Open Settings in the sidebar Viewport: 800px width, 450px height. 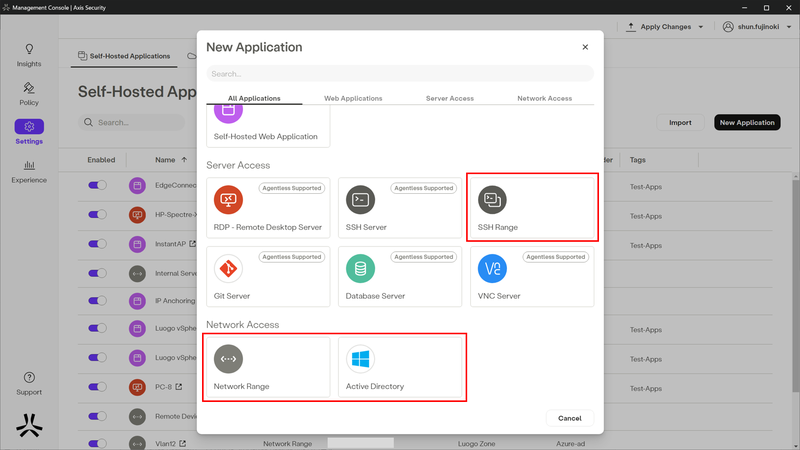point(29,132)
